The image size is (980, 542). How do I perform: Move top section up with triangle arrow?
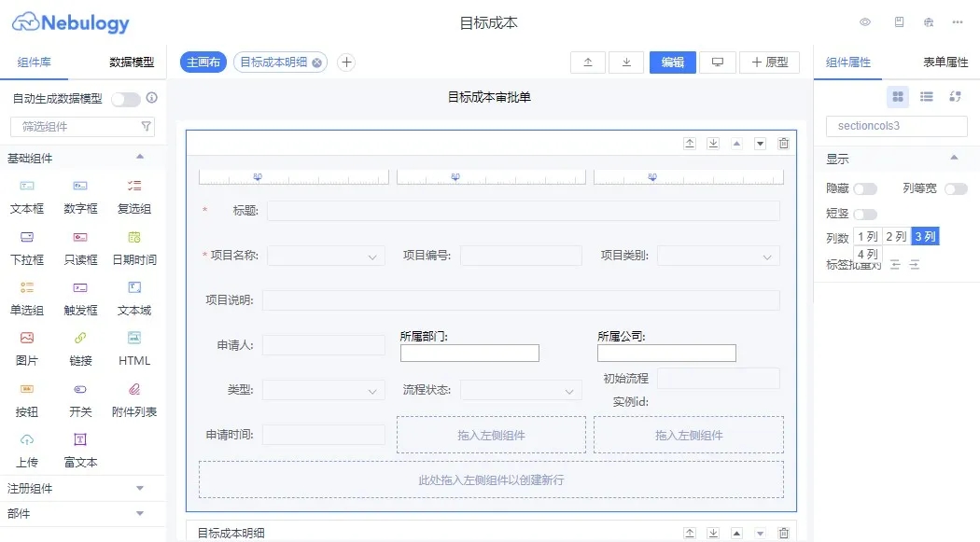737,144
